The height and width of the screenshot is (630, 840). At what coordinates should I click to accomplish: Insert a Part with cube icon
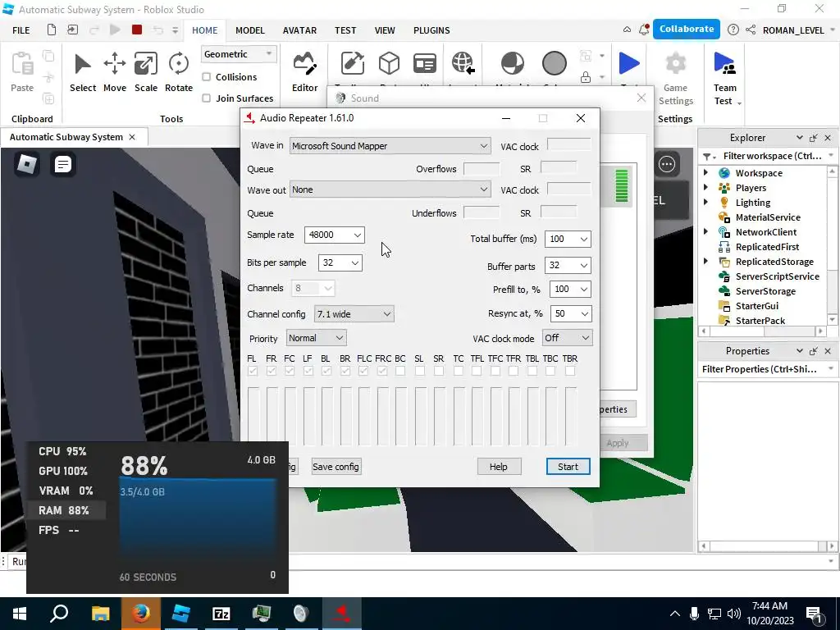[x=389, y=63]
